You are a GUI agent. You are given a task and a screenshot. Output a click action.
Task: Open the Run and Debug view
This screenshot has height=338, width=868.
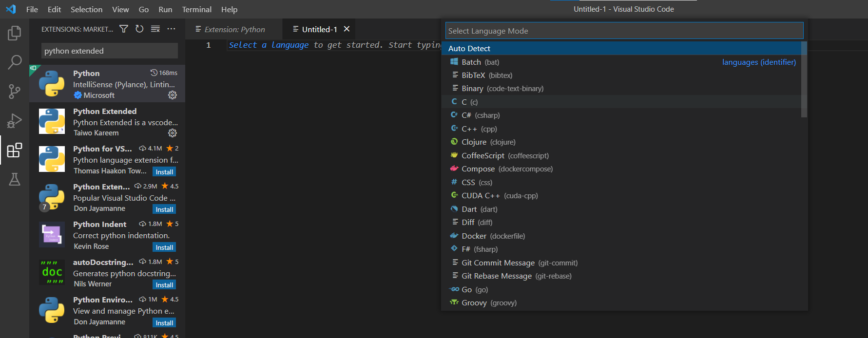15,120
